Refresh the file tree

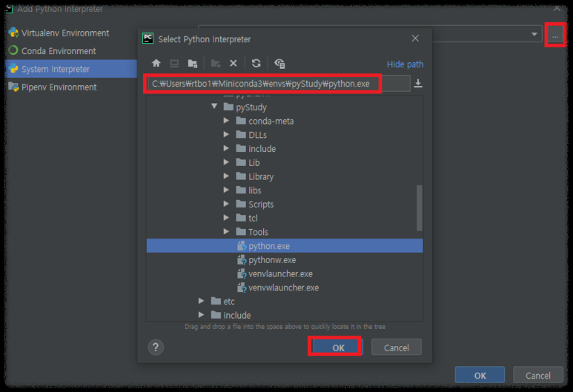coord(256,63)
